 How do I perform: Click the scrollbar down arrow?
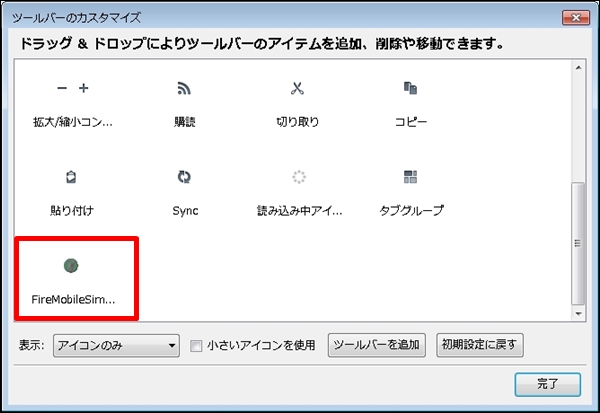tap(578, 314)
